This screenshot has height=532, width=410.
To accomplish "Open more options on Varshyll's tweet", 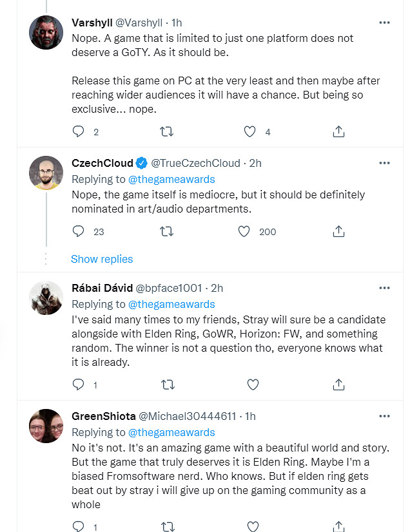I will [x=384, y=23].
